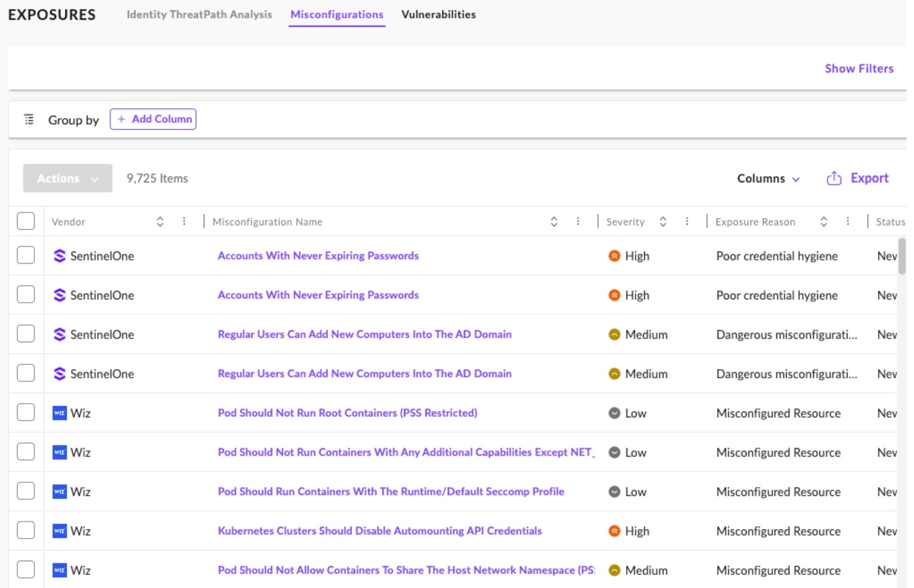Sort the Misconfiguration Name column
914x588 pixels.
coord(554,222)
